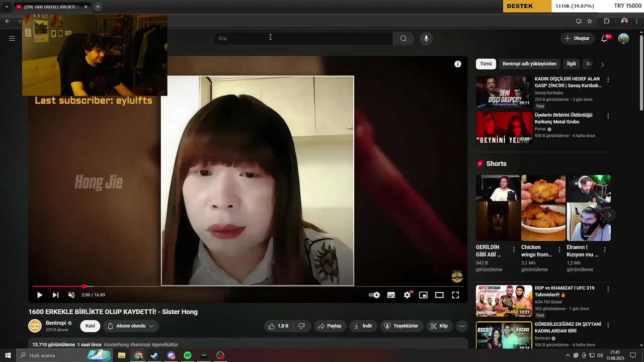
Task: Select the Bentropi adlı yükleyiciden chip
Action: pos(529,64)
